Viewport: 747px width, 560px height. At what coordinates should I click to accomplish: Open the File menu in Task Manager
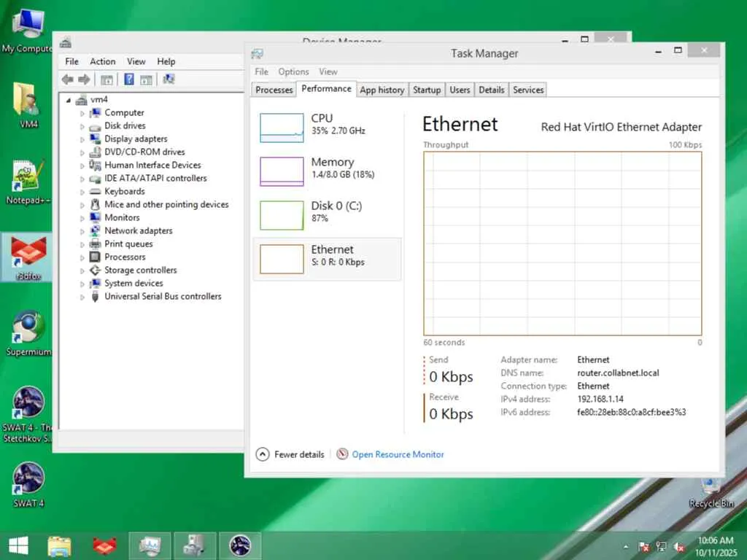coord(262,72)
